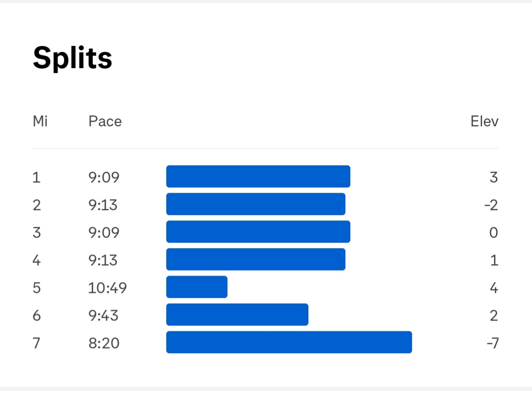
Task: Select mile 5's elevation value of 4
Action: click(x=494, y=288)
